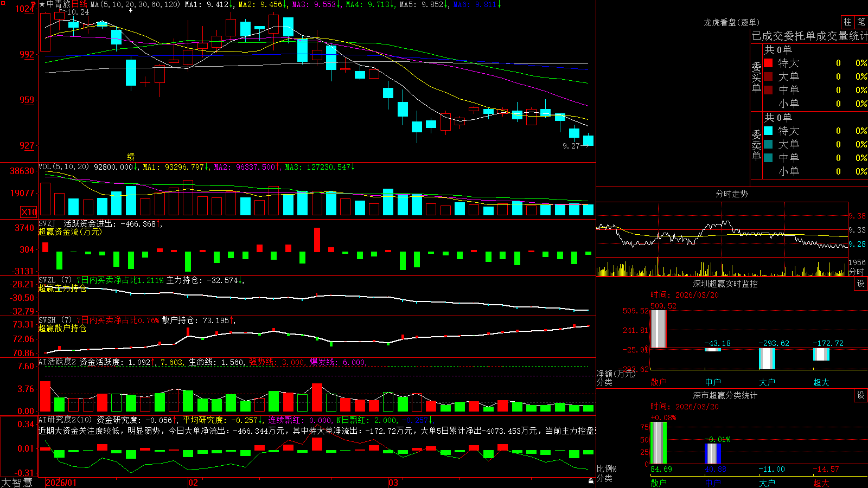
Task: Click the 爆发线: 6.000 label
Action: point(337,362)
